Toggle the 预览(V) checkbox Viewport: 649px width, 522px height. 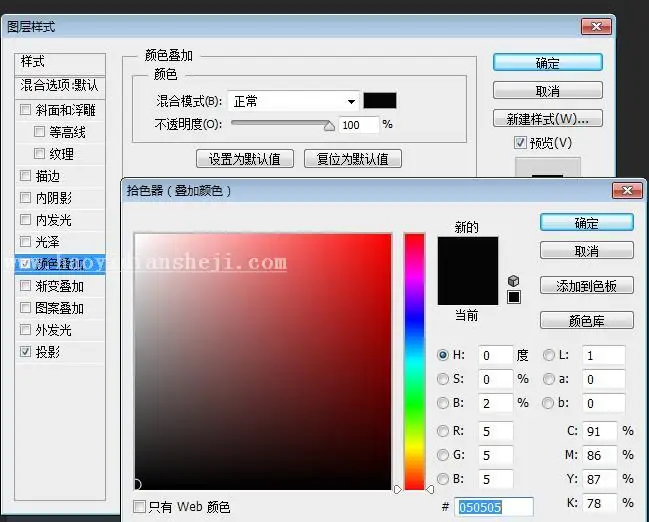(520, 143)
